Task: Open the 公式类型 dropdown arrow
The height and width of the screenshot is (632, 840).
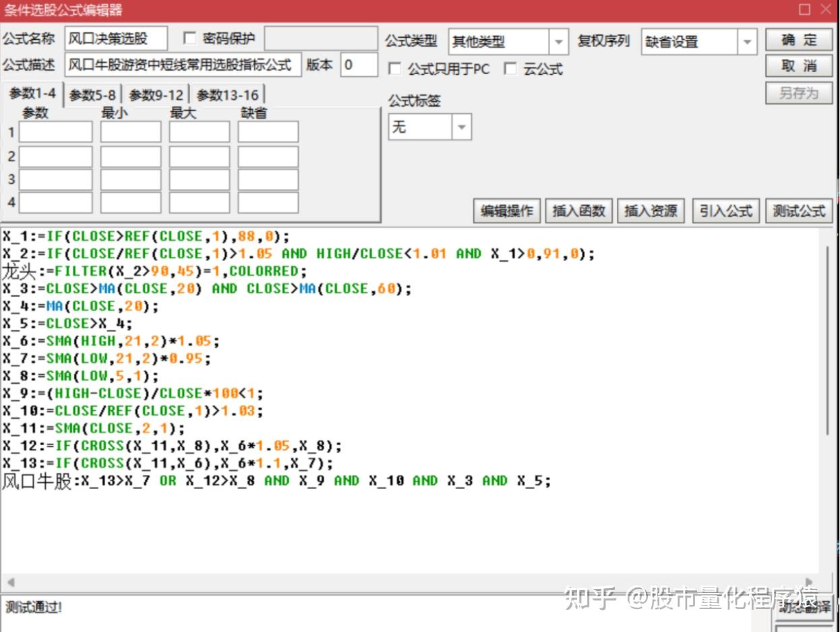Action: coord(558,42)
